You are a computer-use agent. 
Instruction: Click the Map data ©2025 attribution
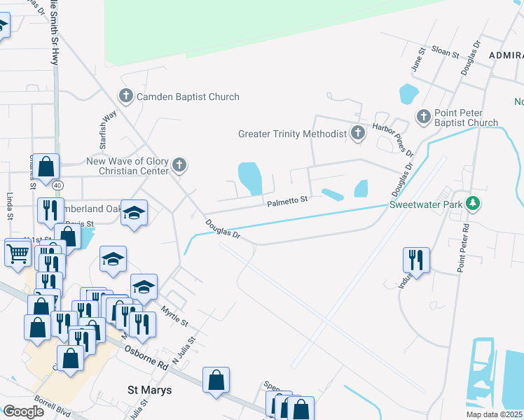point(494,414)
